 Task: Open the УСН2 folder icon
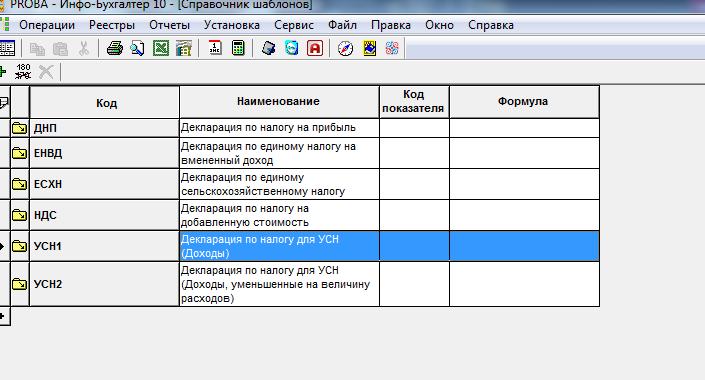point(19,284)
